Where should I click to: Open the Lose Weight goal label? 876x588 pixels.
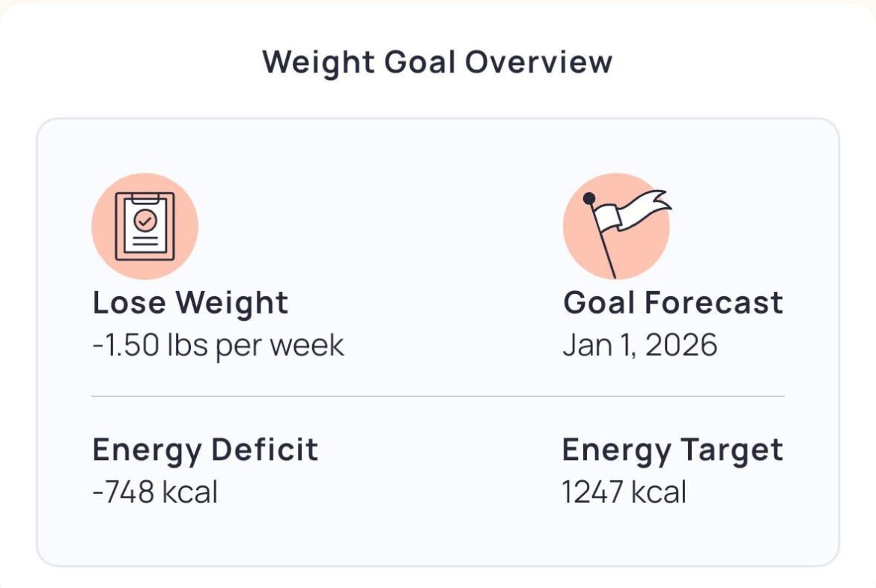[x=190, y=303]
